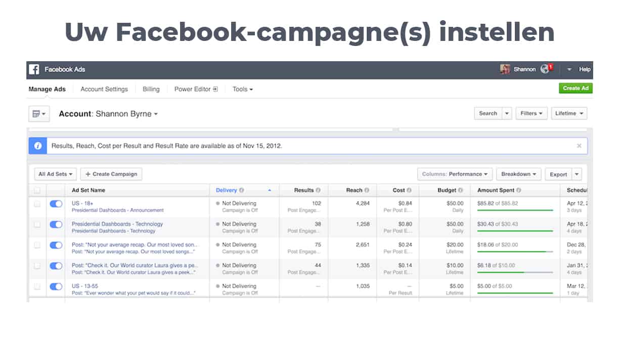The width and height of the screenshot is (619, 364).
Task: Click the Reach column info tooltip icon
Action: (x=366, y=190)
